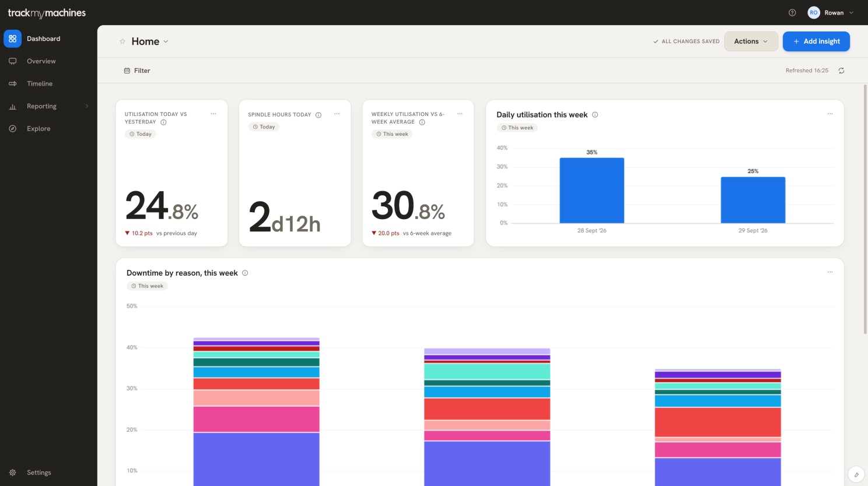This screenshot has width=868, height=486.
Task: Show info for Downtime by reason
Action: tap(245, 273)
